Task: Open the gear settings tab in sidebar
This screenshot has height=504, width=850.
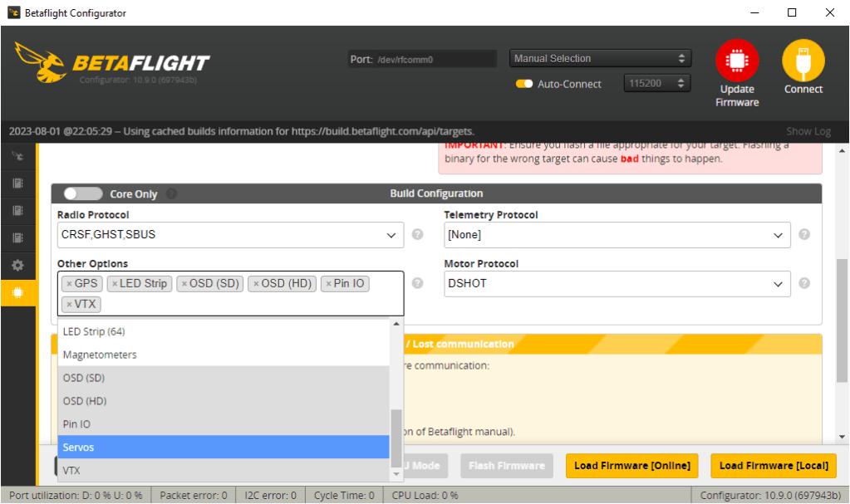Action: click(x=17, y=266)
